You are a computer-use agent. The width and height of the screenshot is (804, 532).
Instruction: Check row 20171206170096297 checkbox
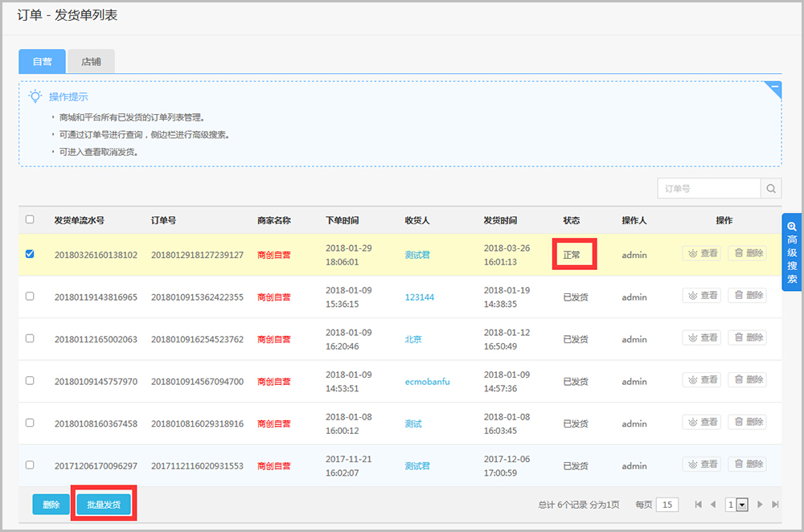click(x=30, y=464)
